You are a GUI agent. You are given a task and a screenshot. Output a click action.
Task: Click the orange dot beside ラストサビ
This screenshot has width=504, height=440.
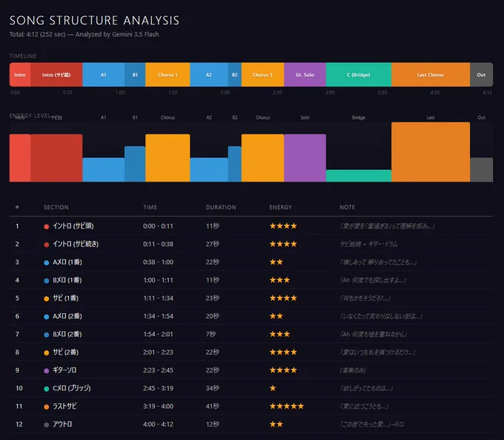46,407
